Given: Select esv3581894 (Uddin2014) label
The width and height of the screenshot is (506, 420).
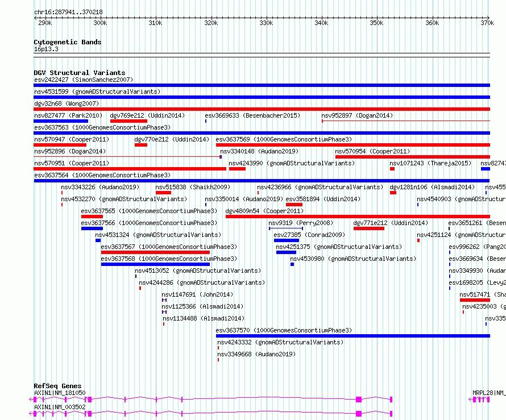Looking at the screenshot, I should tap(323, 199).
